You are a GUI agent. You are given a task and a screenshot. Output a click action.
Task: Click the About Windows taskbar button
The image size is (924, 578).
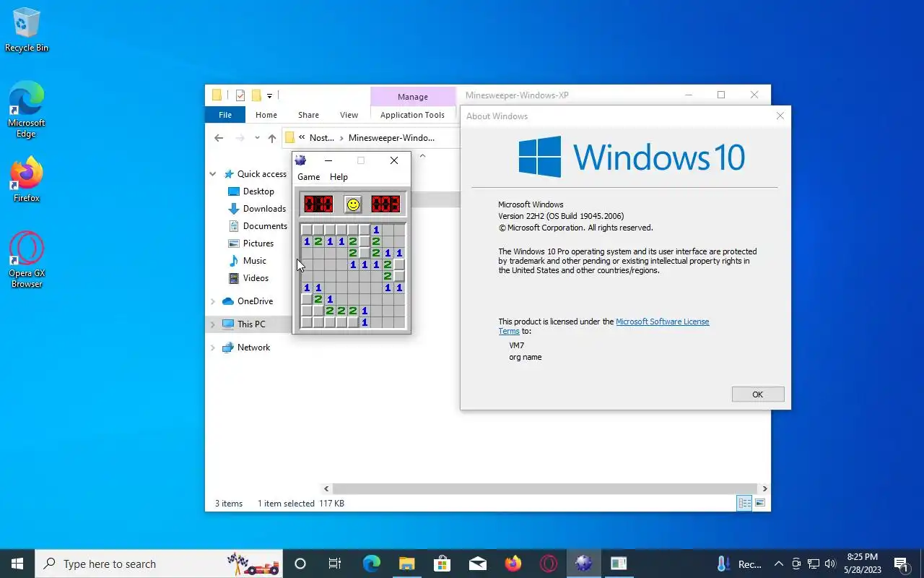pos(619,564)
